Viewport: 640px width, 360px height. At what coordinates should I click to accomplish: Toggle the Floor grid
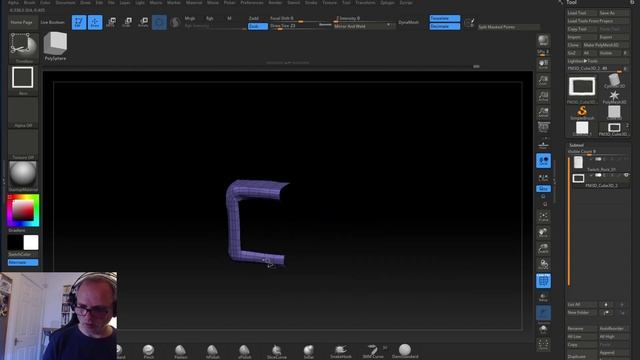pyautogui.click(x=543, y=144)
